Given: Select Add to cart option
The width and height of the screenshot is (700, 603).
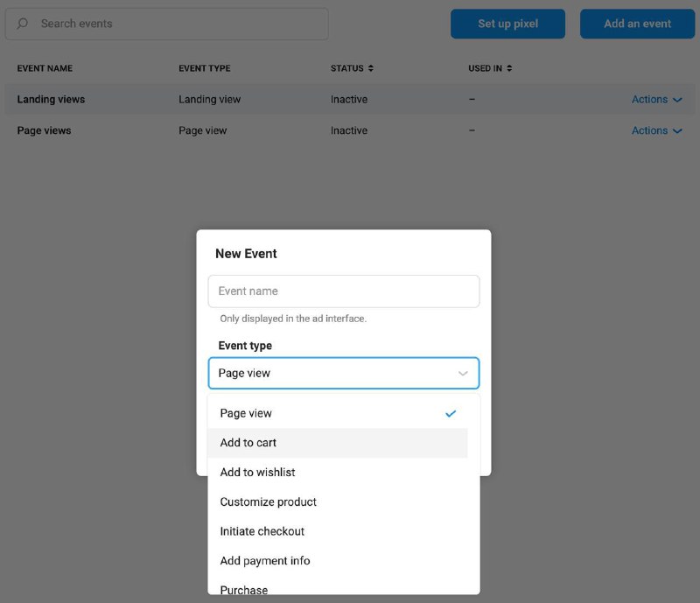Looking at the screenshot, I should 338,443.
